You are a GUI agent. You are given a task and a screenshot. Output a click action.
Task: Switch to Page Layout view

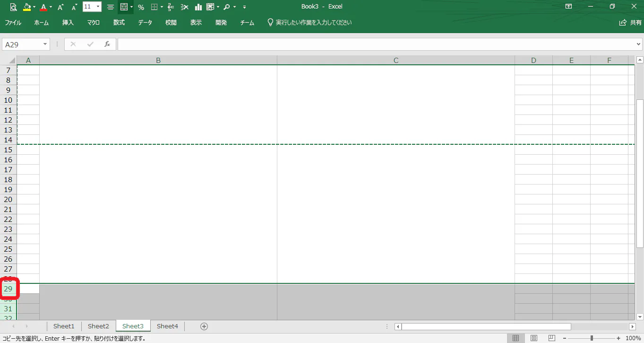point(534,338)
